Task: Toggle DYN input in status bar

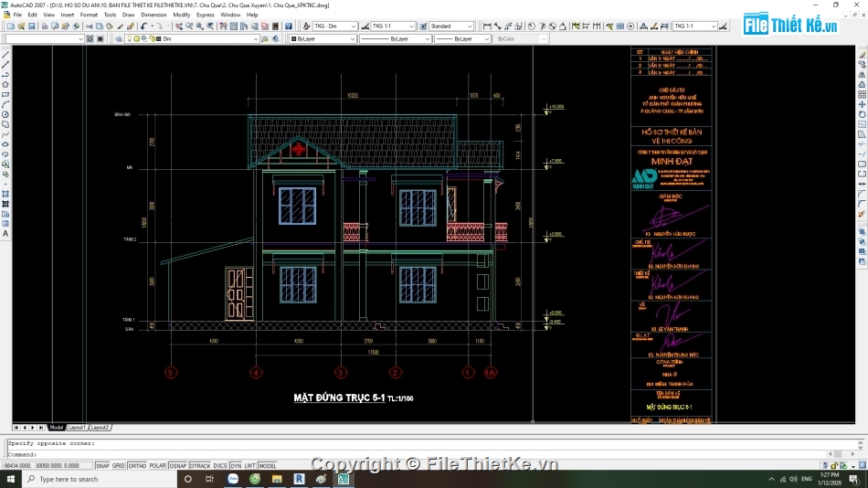Action: point(236,466)
